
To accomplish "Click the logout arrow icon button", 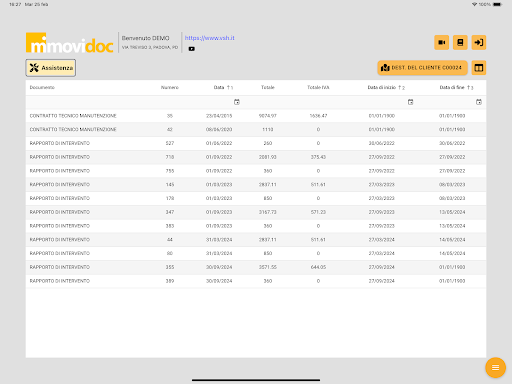I will [479, 42].
